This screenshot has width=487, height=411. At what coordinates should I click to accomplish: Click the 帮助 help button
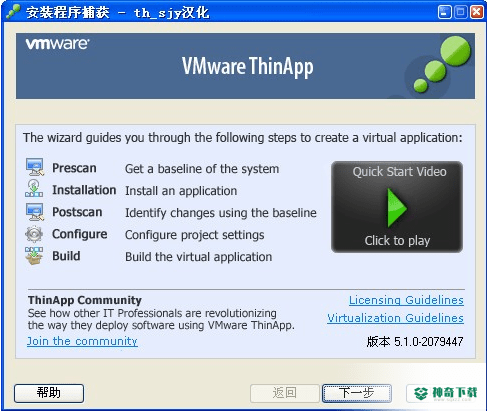click(49, 393)
